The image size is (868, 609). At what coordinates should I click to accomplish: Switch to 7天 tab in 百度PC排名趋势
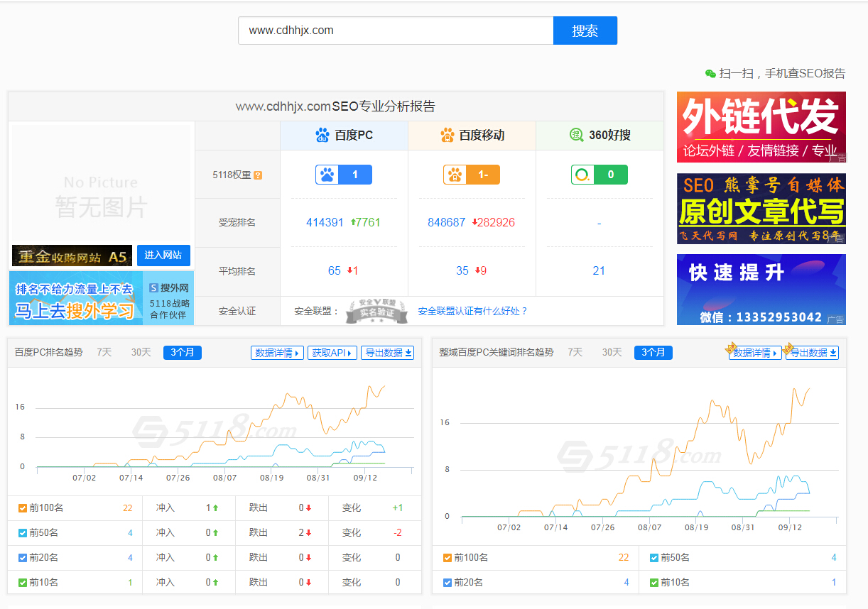[104, 352]
